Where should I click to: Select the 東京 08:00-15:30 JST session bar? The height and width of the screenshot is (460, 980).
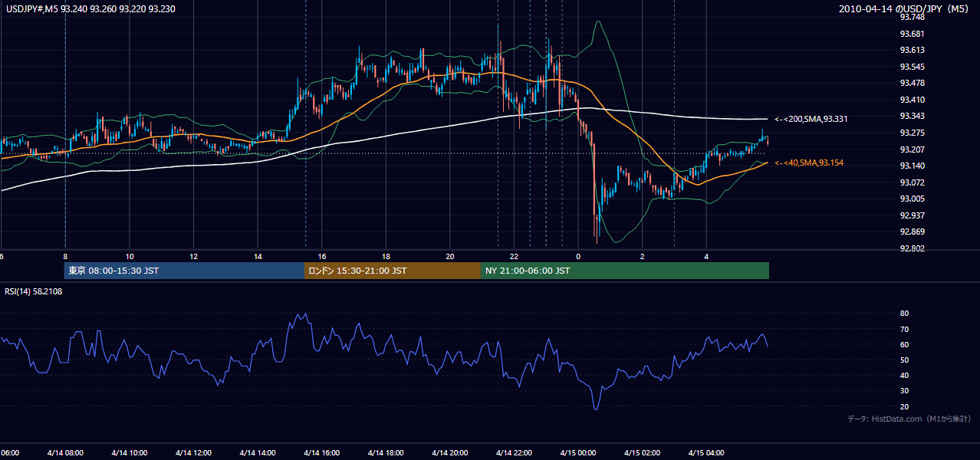pos(185,271)
